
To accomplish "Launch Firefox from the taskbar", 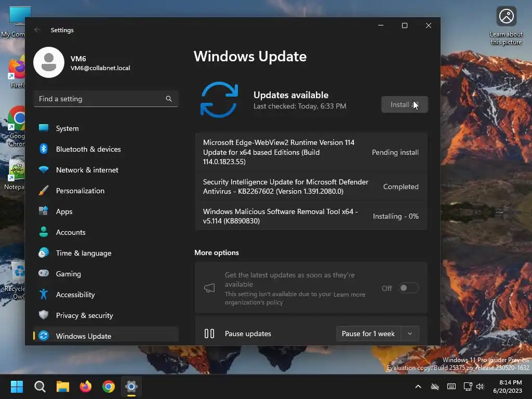I will 86,387.
